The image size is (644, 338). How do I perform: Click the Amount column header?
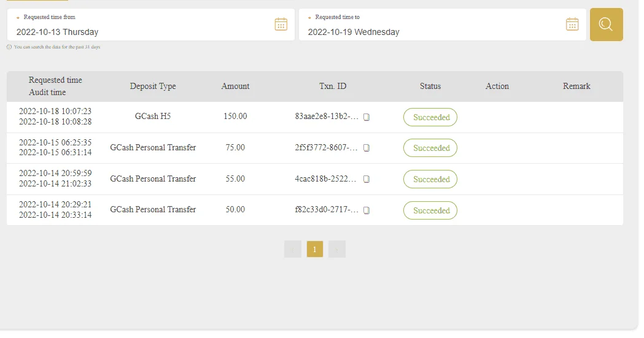tap(235, 86)
